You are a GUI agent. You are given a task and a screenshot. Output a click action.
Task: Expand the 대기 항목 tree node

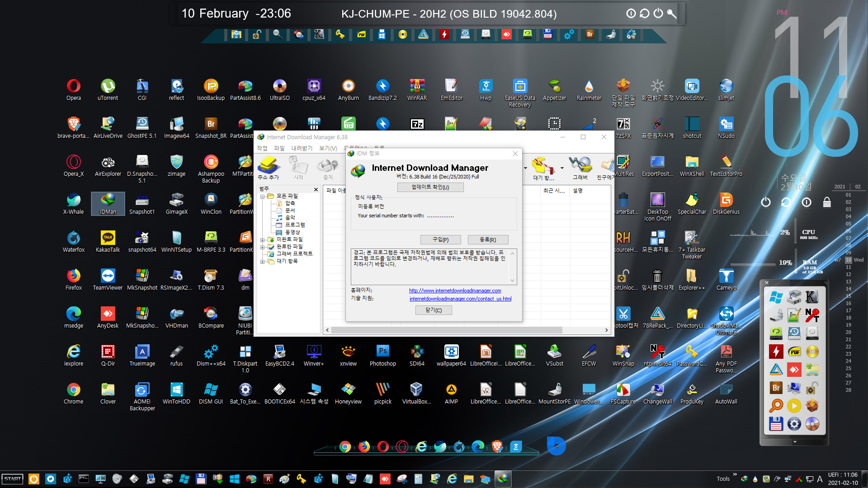[262, 261]
